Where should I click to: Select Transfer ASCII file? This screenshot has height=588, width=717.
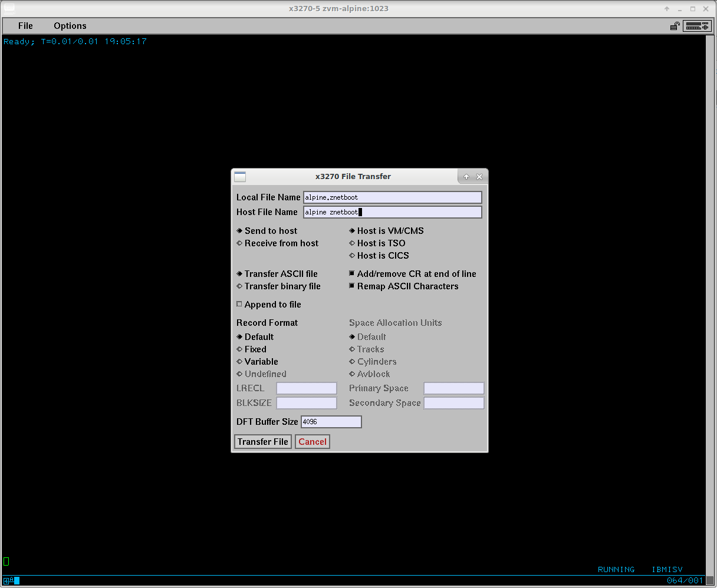(277, 274)
